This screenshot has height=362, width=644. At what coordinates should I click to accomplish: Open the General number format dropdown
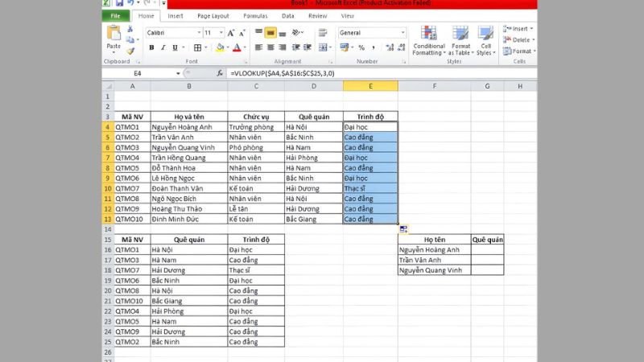click(402, 32)
